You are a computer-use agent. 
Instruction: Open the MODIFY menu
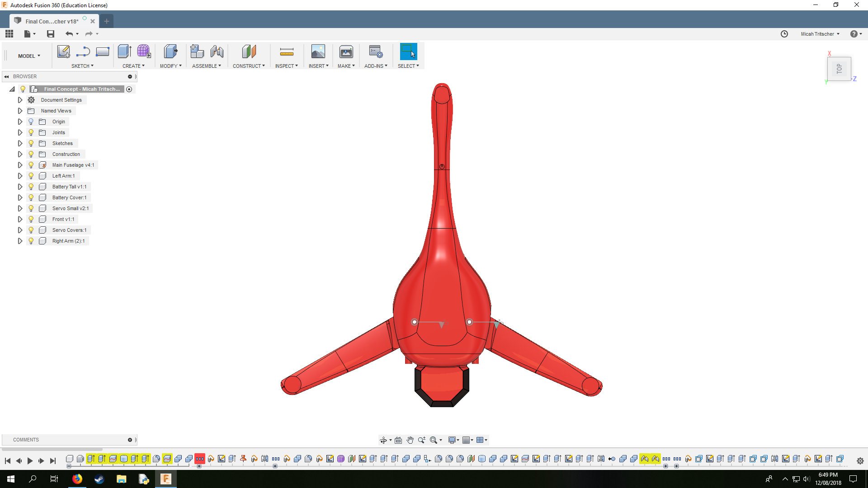tap(170, 66)
